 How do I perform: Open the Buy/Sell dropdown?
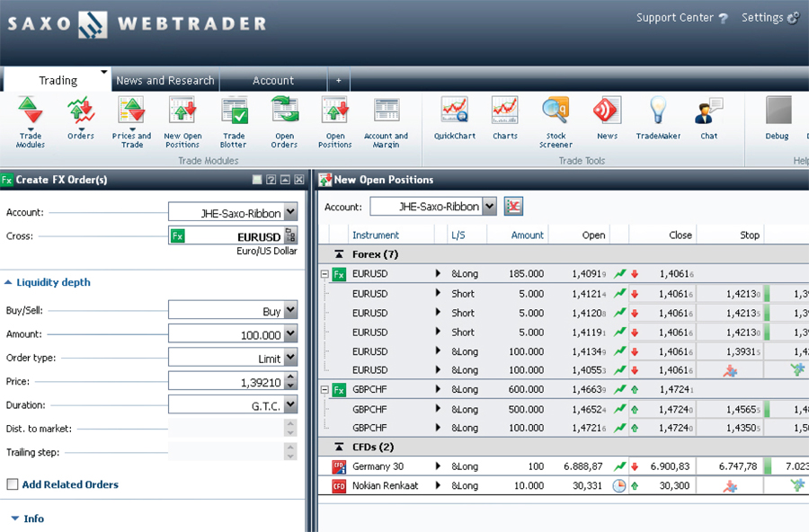click(x=290, y=311)
